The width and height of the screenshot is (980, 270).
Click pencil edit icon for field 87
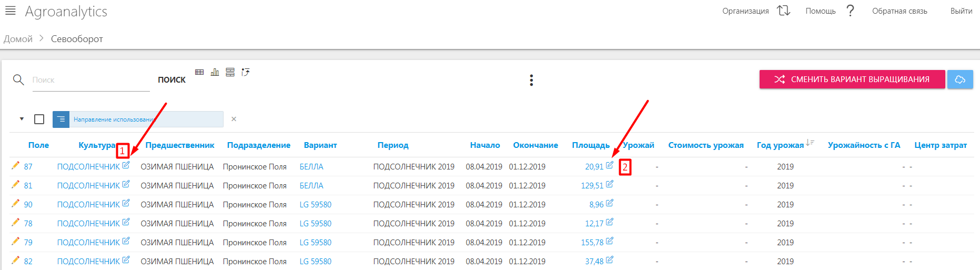[x=15, y=166]
